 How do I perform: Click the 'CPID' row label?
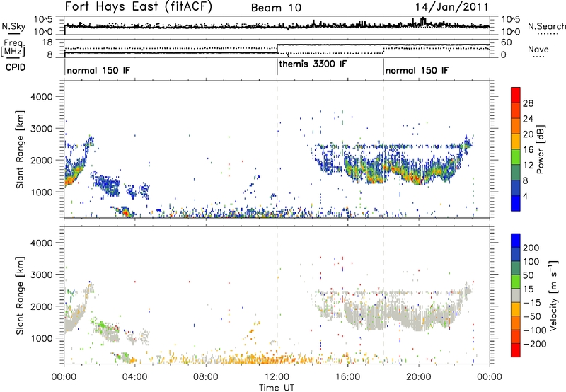pos(16,67)
